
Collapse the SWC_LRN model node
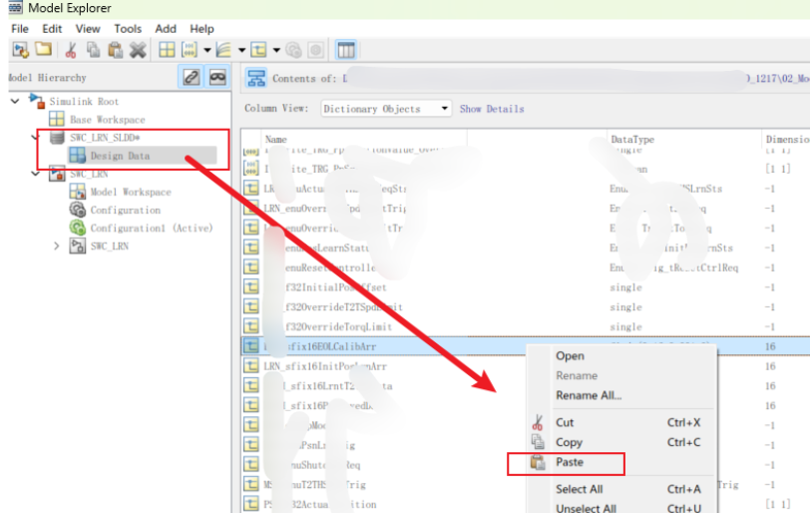coord(36,174)
